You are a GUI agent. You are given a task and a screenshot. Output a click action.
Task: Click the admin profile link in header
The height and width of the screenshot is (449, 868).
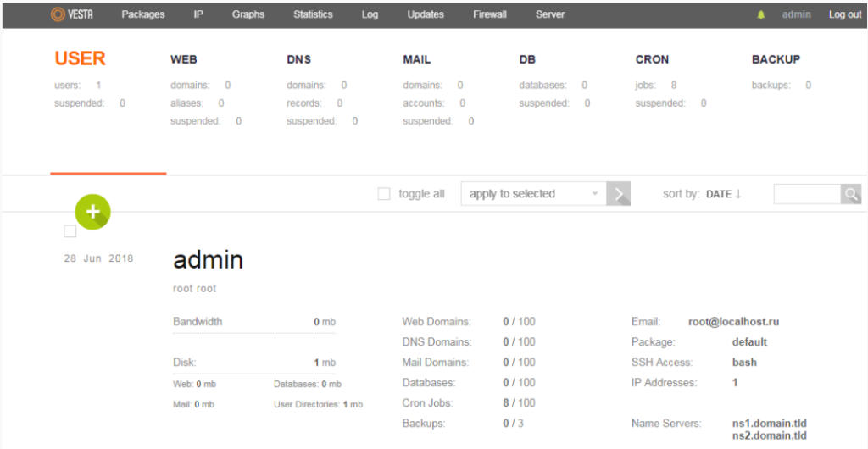796,14
